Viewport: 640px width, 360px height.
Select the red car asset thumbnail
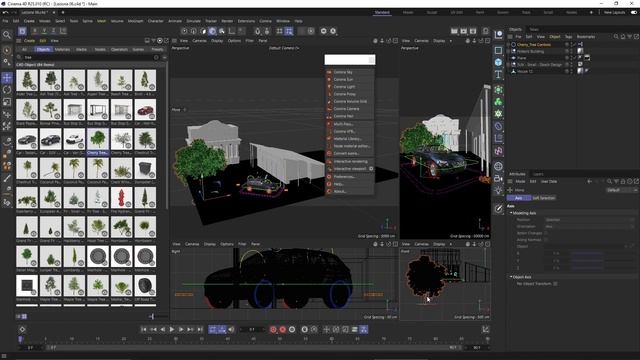coord(145,110)
